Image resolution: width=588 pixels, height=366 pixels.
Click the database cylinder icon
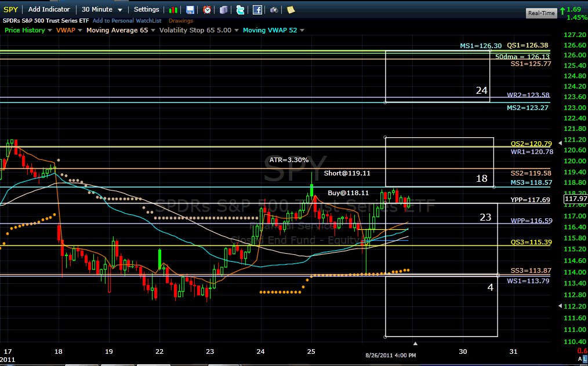pyautogui.click(x=224, y=10)
